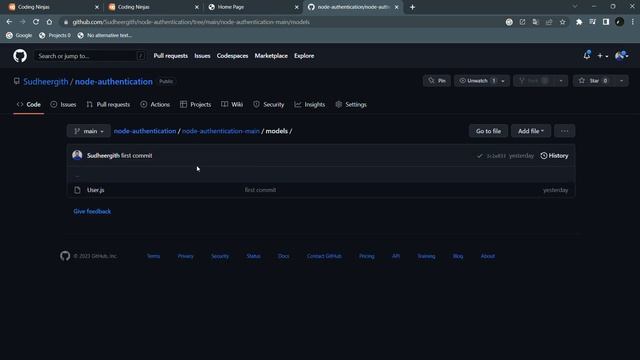The height and width of the screenshot is (360, 640).
Task: Open the Sudheergith owner link
Action: click(46, 82)
